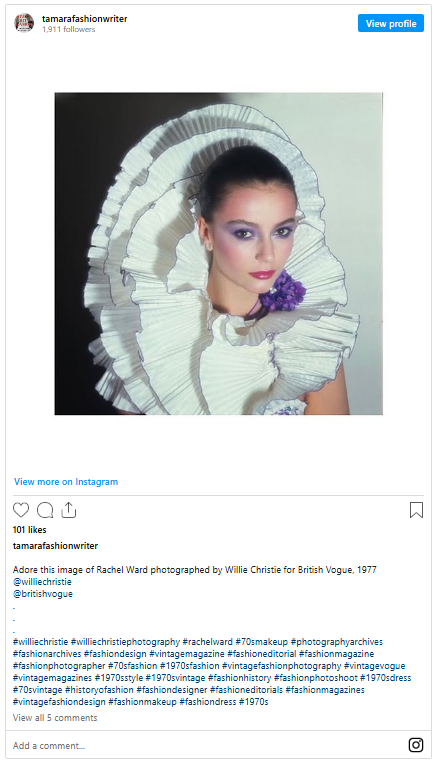This screenshot has width=434, height=765.
Task: Open Instagram via the logo icon
Action: click(x=415, y=745)
